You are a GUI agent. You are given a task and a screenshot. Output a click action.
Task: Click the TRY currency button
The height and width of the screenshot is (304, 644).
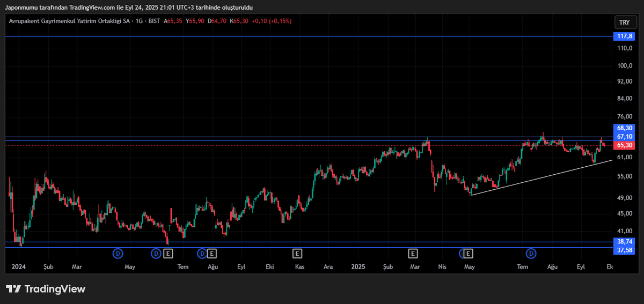point(624,23)
